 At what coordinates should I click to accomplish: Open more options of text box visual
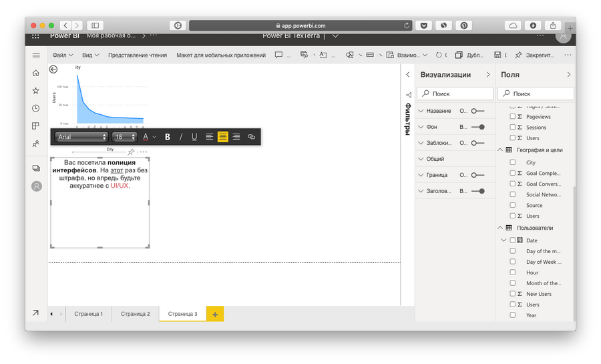click(x=144, y=152)
